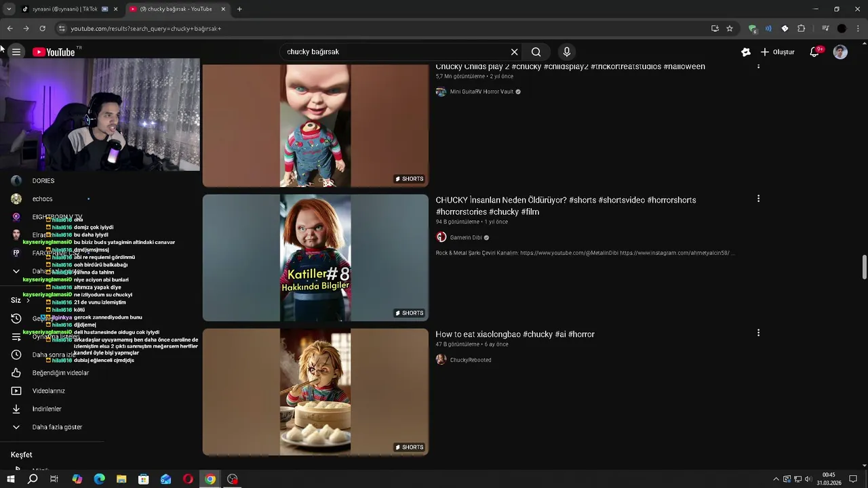The width and height of the screenshot is (868, 488).
Task: Open YouTube notifications bell
Action: (815, 52)
